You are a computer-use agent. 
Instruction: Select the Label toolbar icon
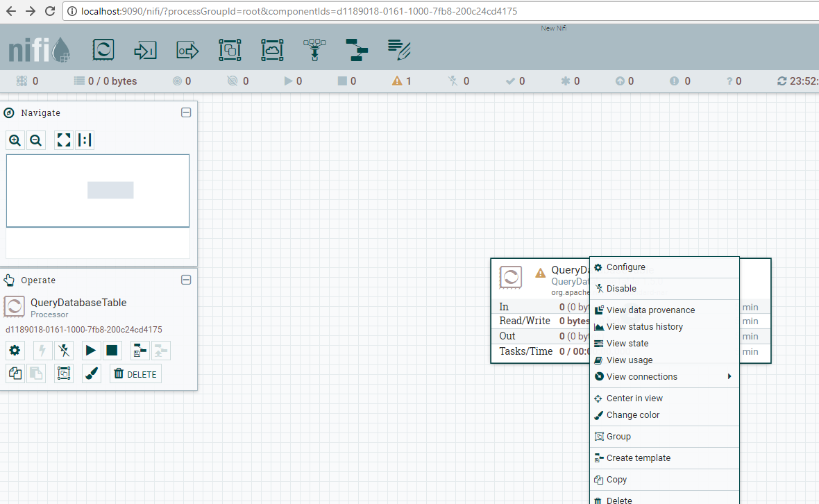399,50
